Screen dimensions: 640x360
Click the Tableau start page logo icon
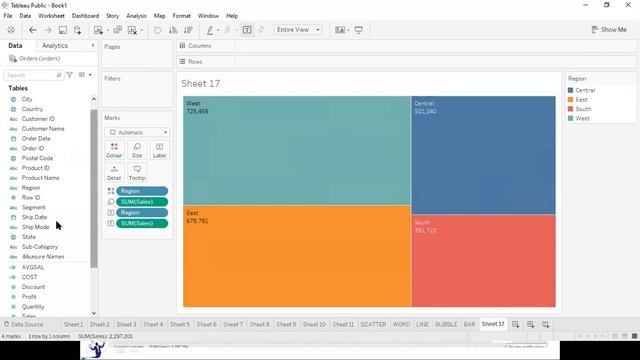pyautogui.click(x=11, y=30)
